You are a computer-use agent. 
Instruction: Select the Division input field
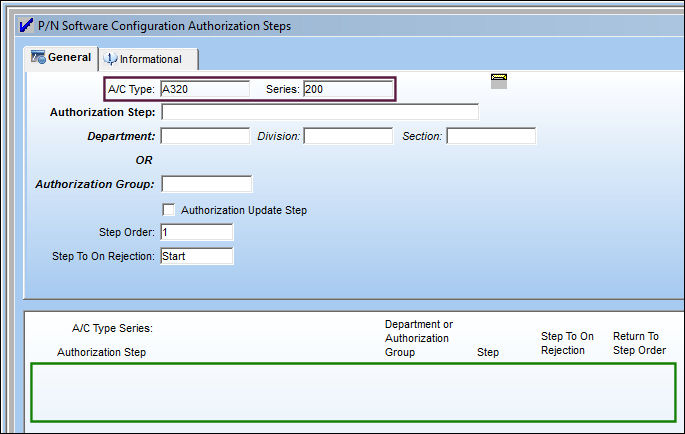348,136
